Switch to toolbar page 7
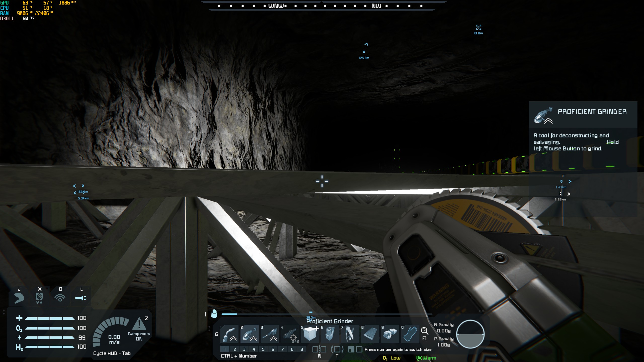 tap(283, 349)
